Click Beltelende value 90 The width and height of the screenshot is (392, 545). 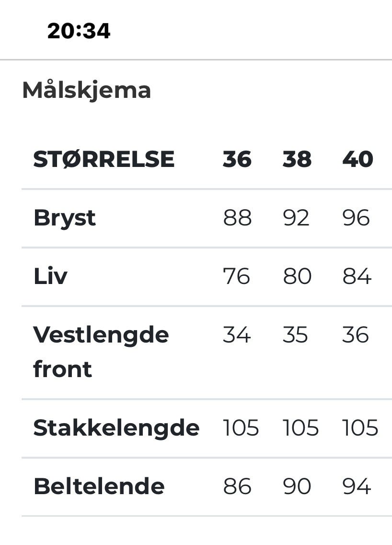tap(297, 486)
